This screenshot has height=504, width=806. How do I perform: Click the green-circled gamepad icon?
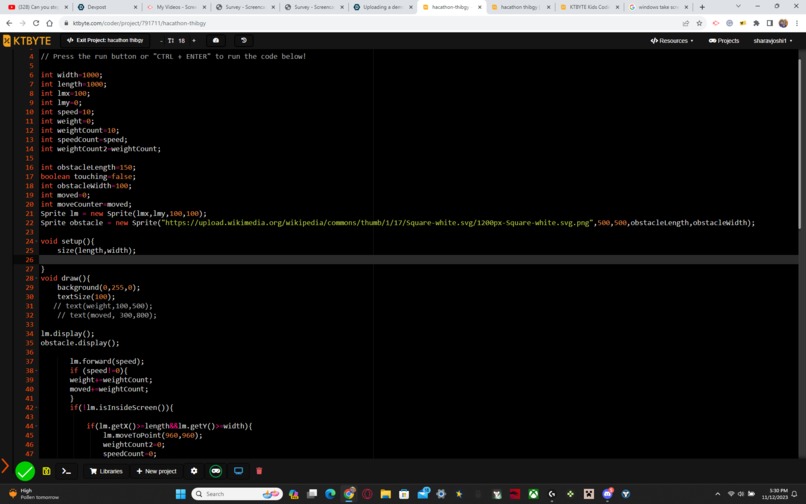pyautogui.click(x=216, y=471)
